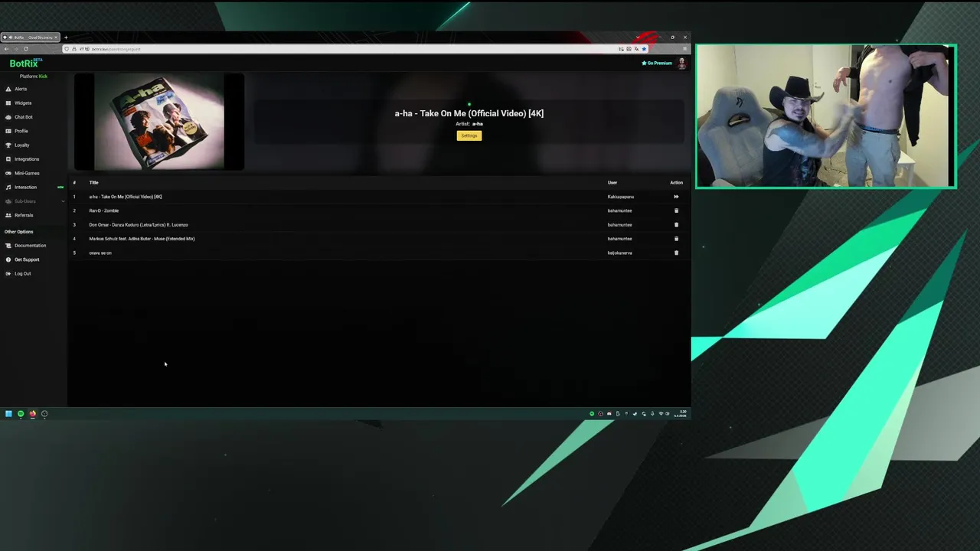Click the 'Ran-D - Zombie' title
This screenshot has height=551, width=980.
point(104,210)
